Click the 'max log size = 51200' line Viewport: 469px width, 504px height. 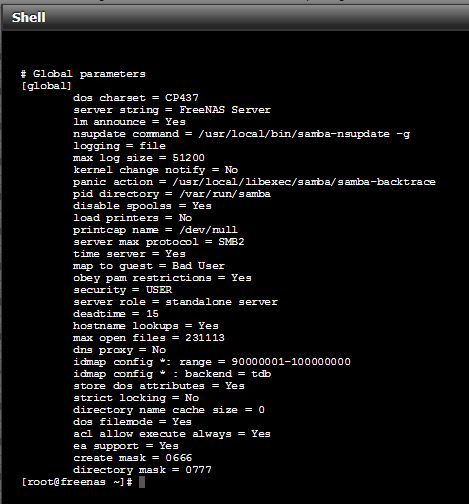pos(139,158)
